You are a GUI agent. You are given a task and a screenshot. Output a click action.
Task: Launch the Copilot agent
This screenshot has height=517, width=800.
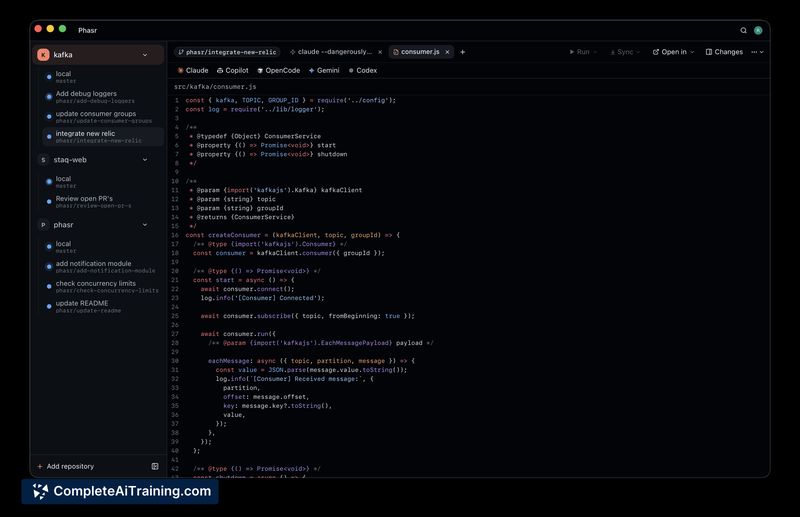click(x=233, y=70)
